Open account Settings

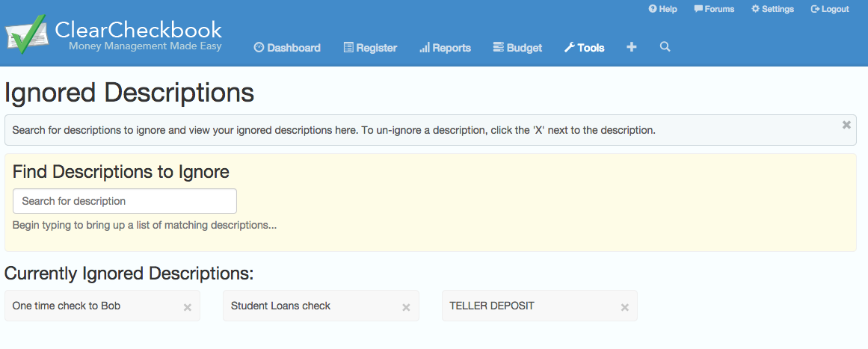772,9
